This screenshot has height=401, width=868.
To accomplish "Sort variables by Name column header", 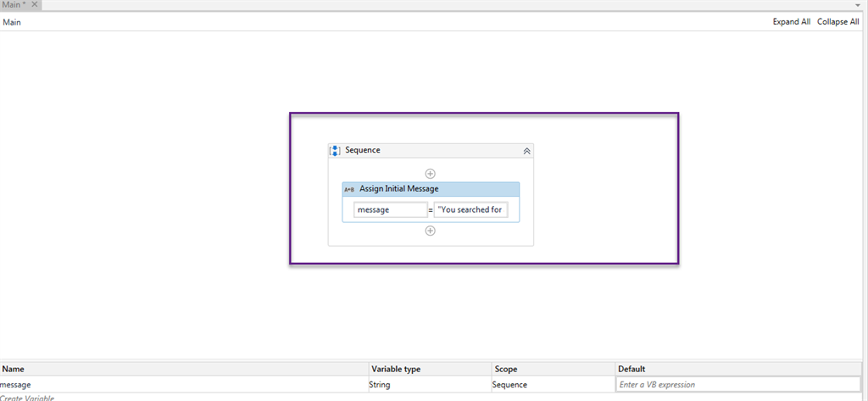I will pos(184,369).
